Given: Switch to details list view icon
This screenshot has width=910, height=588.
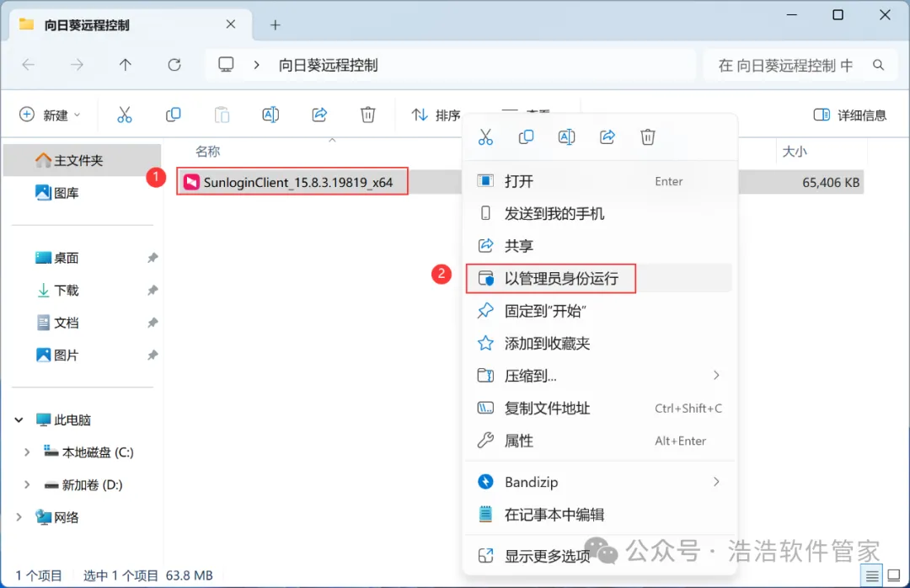Looking at the screenshot, I should [872, 576].
